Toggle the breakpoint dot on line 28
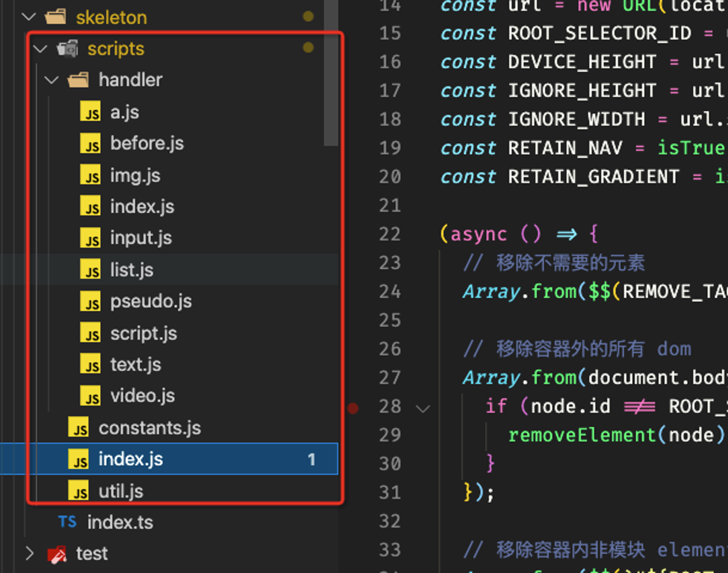Viewport: 728px width, 573px height. coord(353,408)
